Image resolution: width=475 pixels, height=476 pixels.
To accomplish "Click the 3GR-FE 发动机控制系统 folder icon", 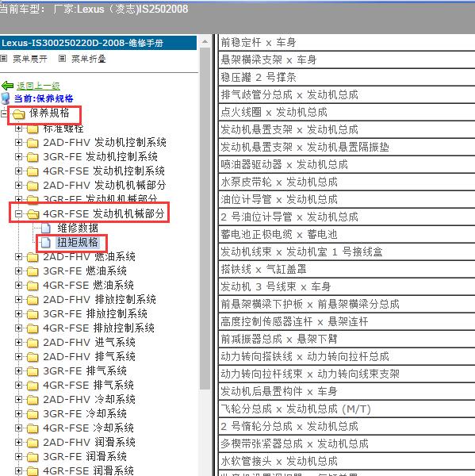I will 33,156.
